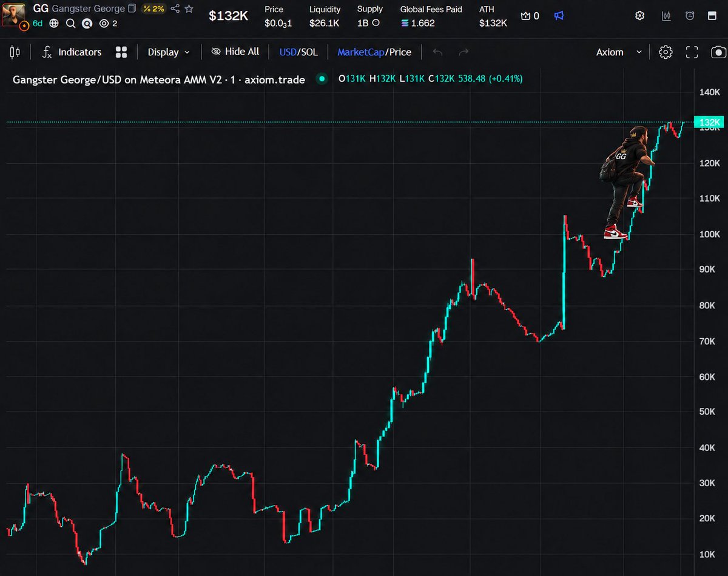Click the Gangster George/USD chart title
This screenshot has height=576, width=728.
tap(159, 79)
